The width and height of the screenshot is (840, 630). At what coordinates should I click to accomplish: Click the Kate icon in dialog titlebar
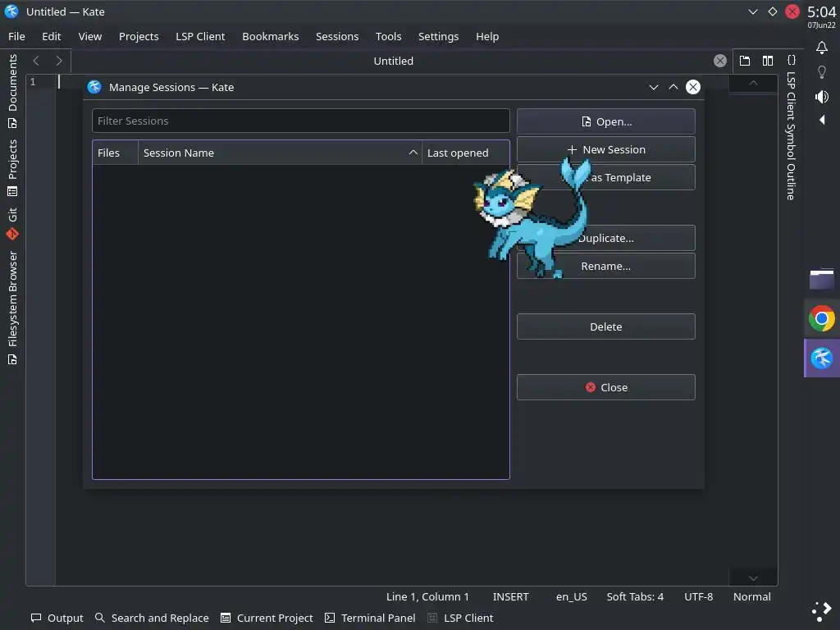click(94, 87)
